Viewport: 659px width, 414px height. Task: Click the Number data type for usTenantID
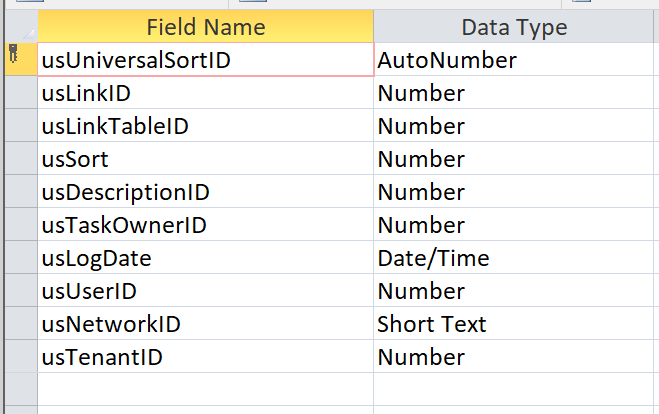(x=514, y=356)
